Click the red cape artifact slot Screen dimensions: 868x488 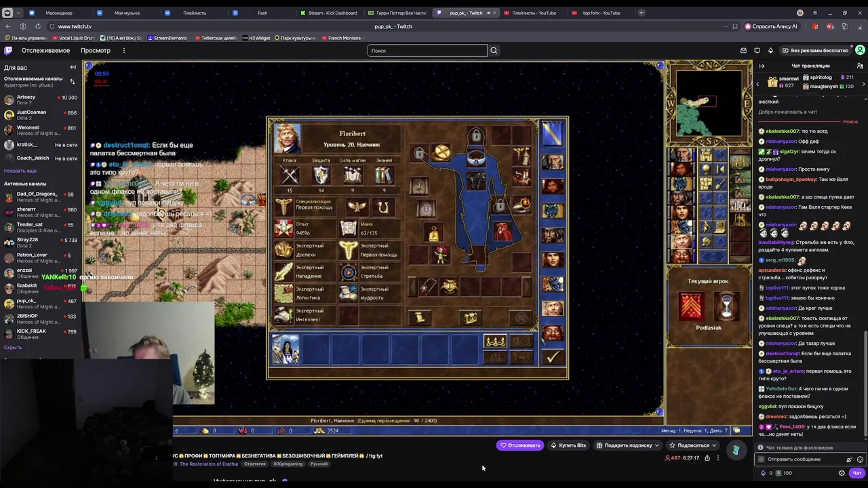(x=502, y=232)
